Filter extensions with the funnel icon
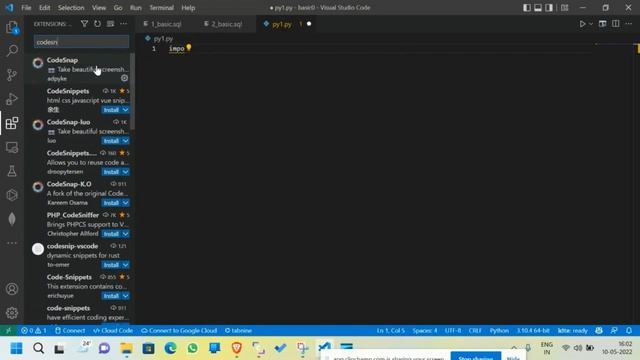The image size is (640, 360). pos(84,24)
